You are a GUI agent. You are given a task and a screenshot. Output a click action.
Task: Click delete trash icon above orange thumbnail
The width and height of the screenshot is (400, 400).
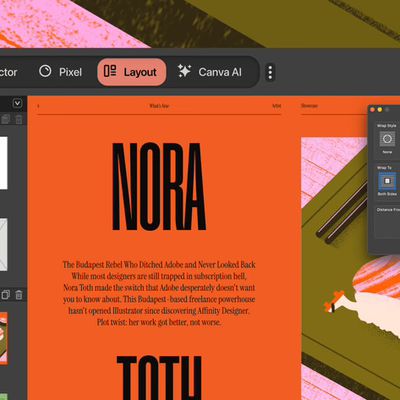pos(19,295)
